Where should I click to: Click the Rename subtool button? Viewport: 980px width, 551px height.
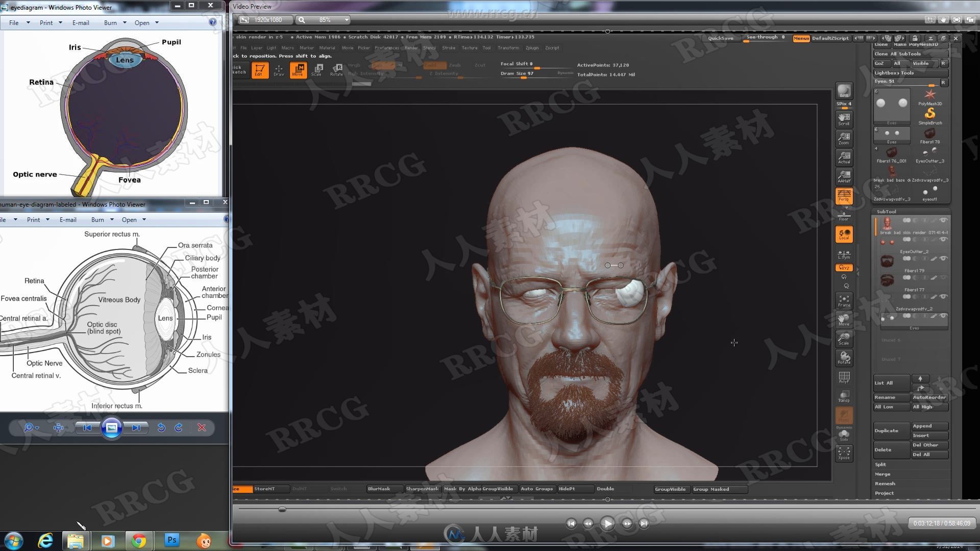coord(892,397)
